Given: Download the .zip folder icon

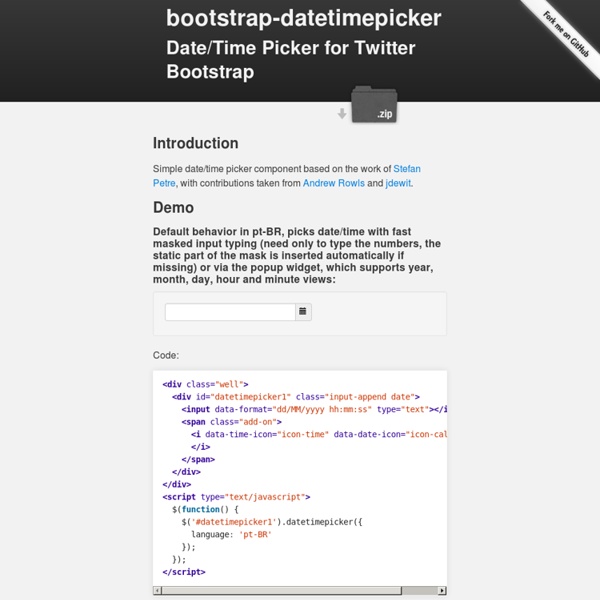Looking at the screenshot, I should (x=374, y=104).
